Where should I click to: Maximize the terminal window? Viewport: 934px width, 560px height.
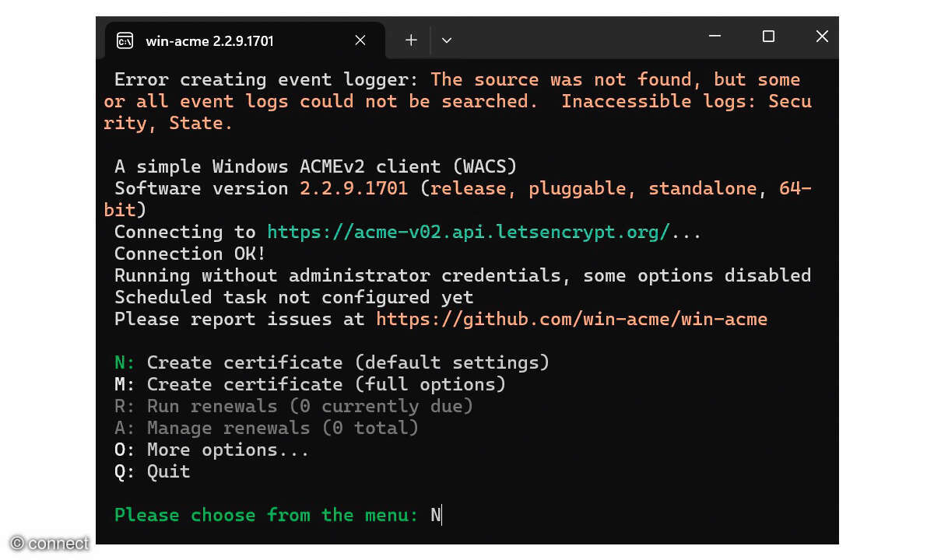pyautogui.click(x=768, y=37)
